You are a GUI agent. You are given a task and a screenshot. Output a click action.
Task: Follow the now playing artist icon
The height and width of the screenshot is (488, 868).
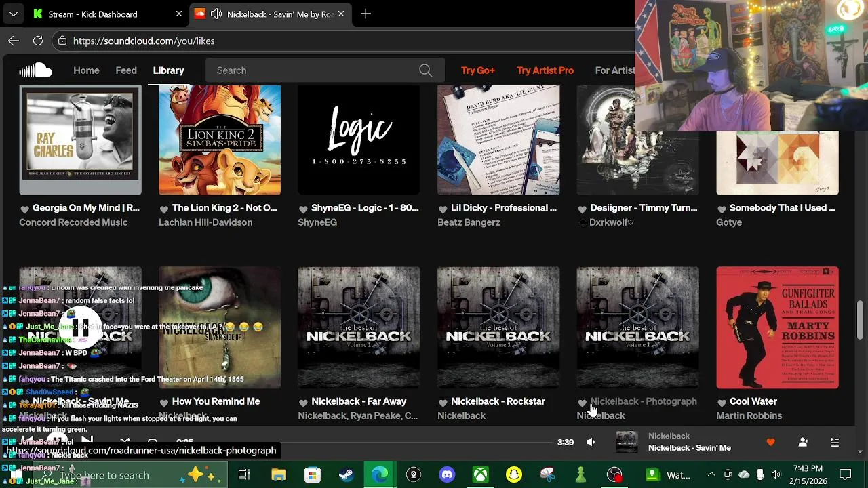[803, 442]
